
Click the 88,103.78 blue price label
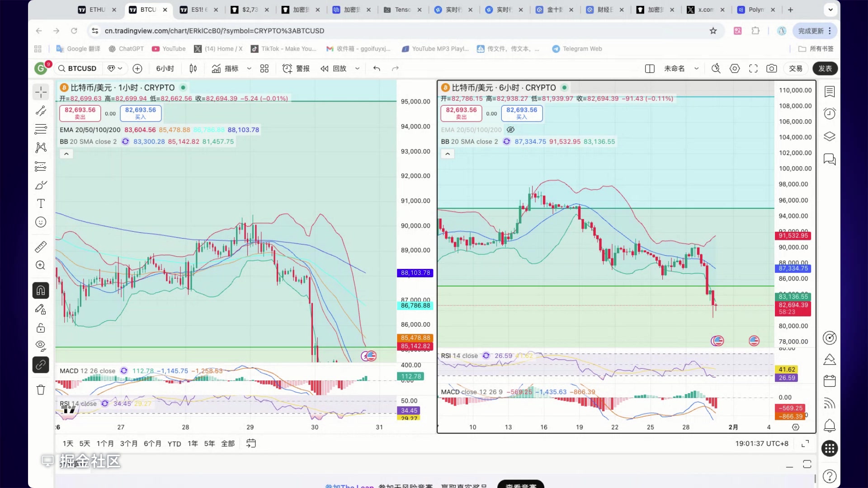[415, 273]
